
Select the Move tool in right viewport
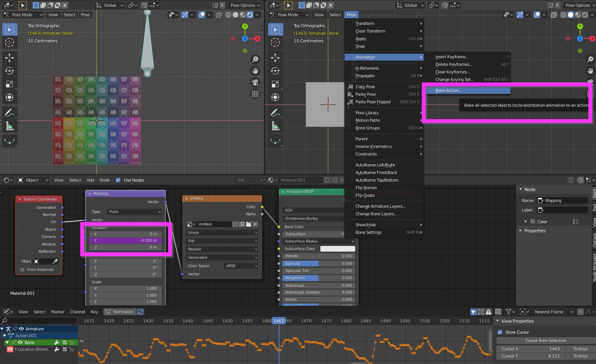coord(275,58)
